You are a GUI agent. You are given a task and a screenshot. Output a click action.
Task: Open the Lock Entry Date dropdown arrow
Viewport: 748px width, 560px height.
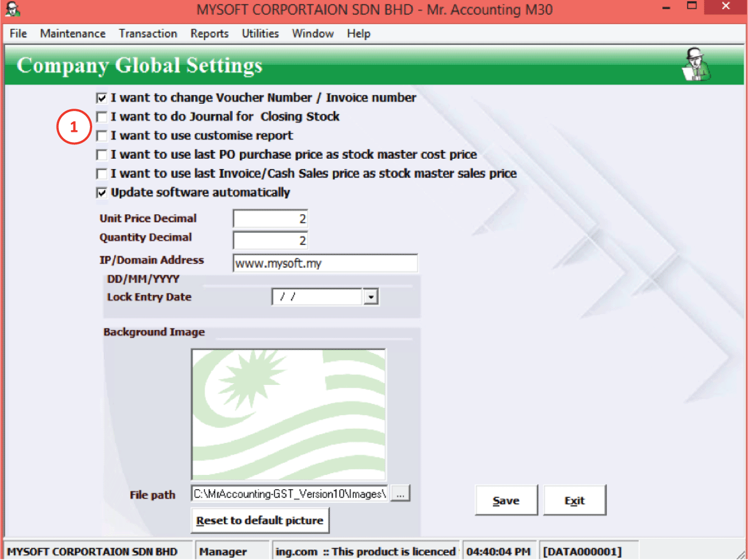pyautogui.click(x=371, y=297)
